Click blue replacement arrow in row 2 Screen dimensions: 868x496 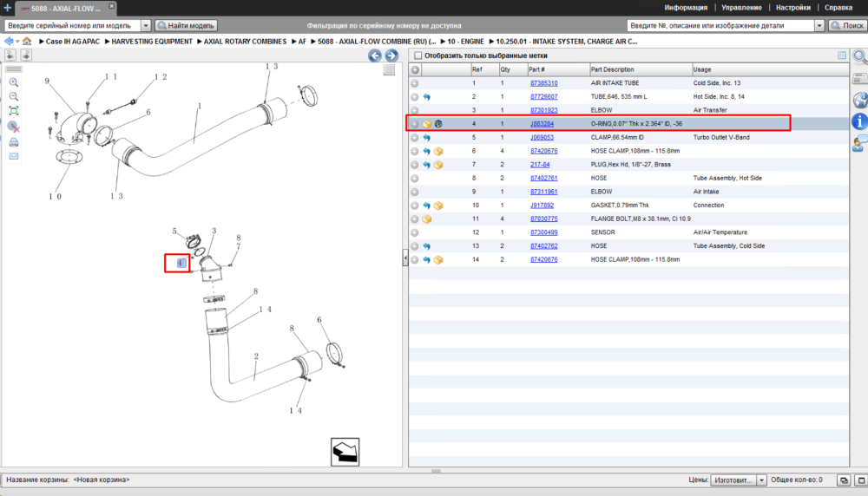point(427,97)
